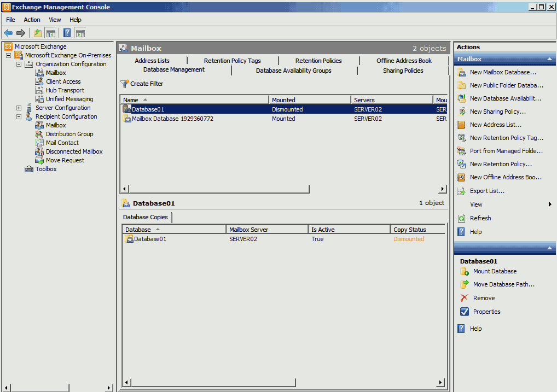The image size is (557, 392).
Task: Click the Refresh icon in Actions
Action: coord(461,218)
